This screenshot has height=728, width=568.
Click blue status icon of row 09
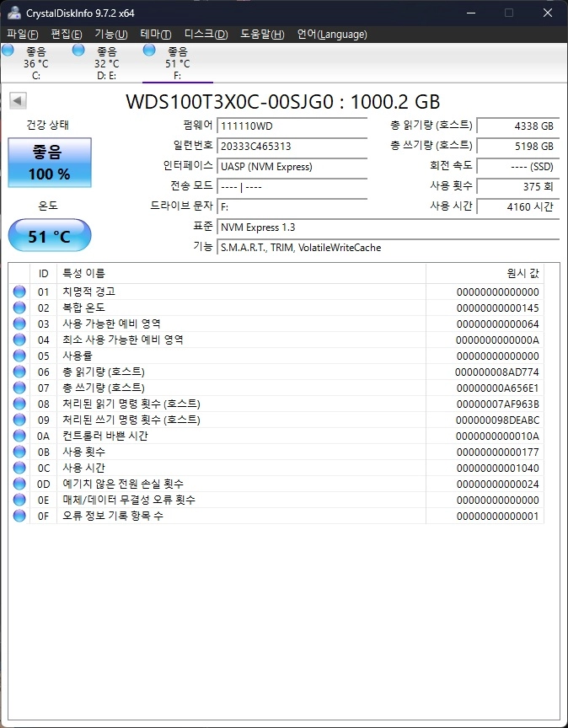(19, 420)
